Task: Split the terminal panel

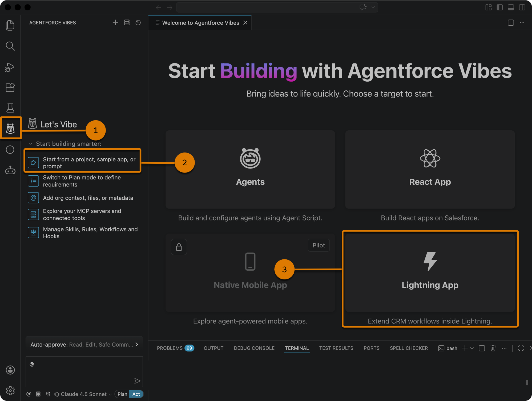Action: click(482, 348)
